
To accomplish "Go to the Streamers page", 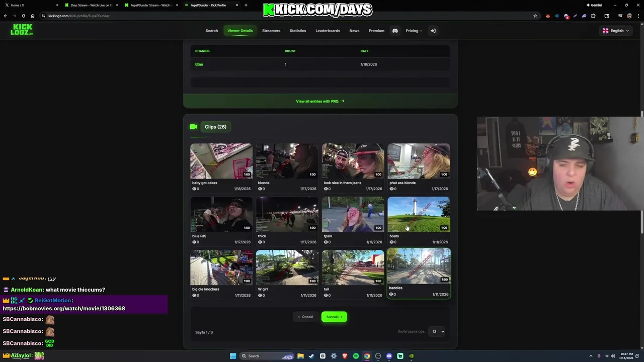I will point(271,31).
